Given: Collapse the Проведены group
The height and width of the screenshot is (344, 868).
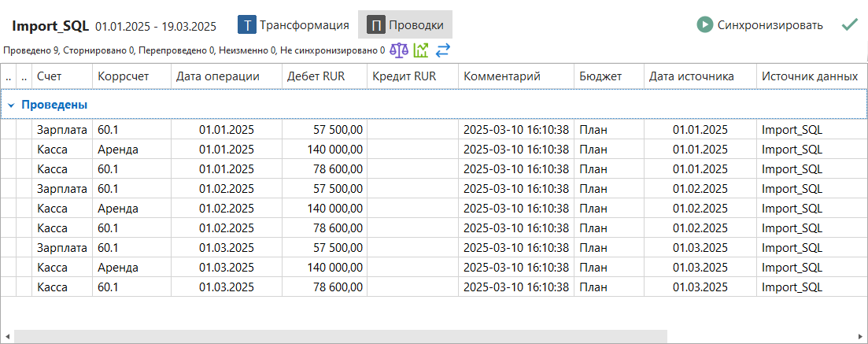Looking at the screenshot, I should tap(11, 105).
